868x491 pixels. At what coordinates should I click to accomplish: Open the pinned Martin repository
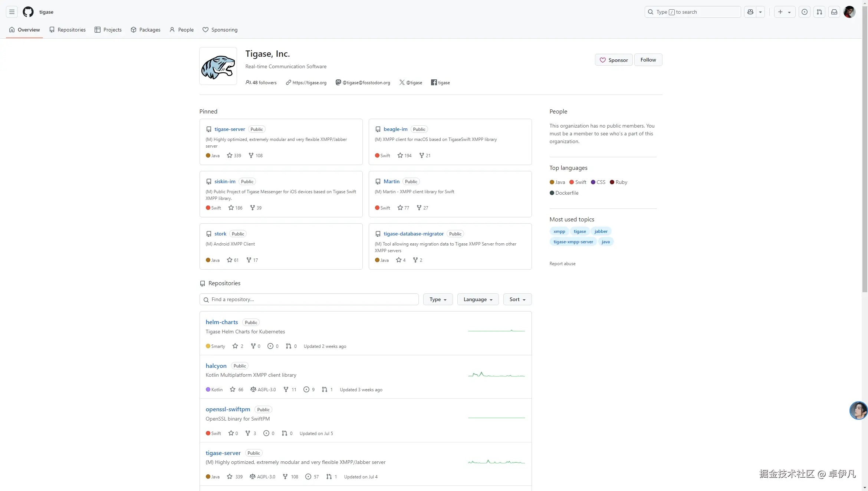coord(391,181)
